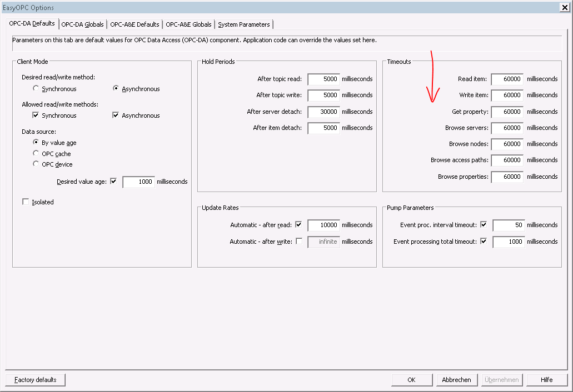The height and width of the screenshot is (392, 573).
Task: Select the OPC-DA Defaults tab
Action: 32,23
